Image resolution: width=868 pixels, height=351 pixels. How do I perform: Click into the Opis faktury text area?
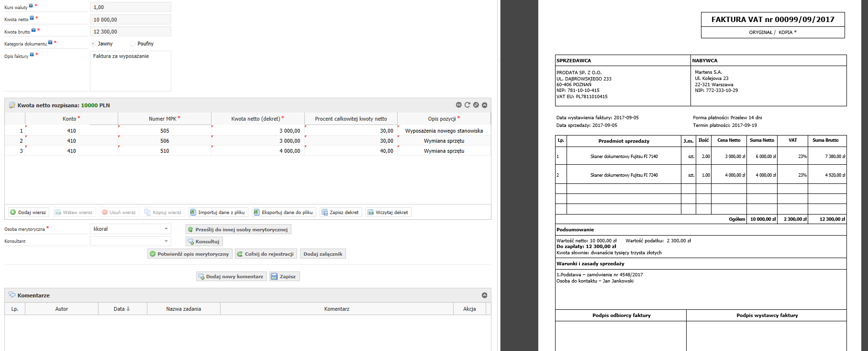130,72
